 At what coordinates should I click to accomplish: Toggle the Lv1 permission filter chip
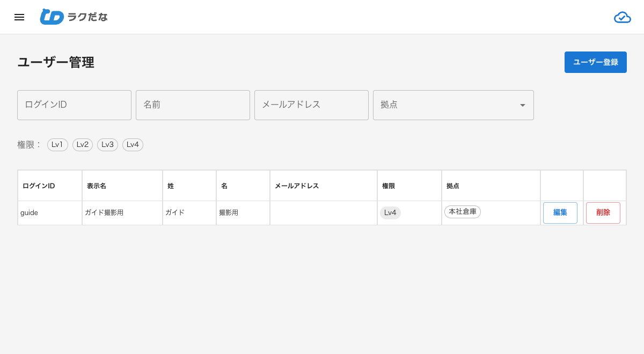coord(57,145)
